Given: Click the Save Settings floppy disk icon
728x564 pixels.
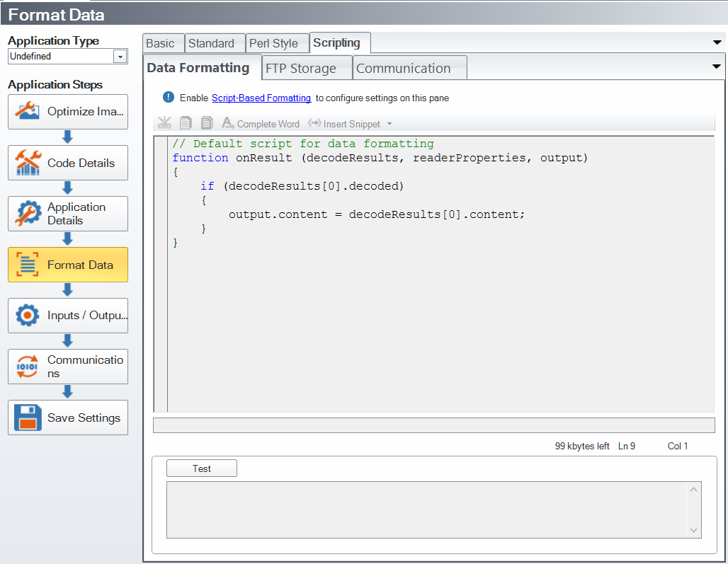Looking at the screenshot, I should coord(28,418).
